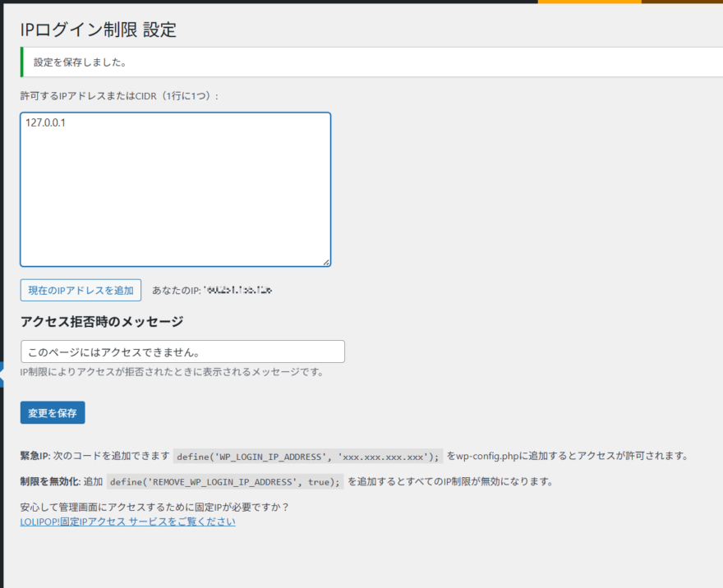Click the 現在のIPアドレスを追加 button
Viewport: 723px width, 588px height.
pyautogui.click(x=80, y=290)
